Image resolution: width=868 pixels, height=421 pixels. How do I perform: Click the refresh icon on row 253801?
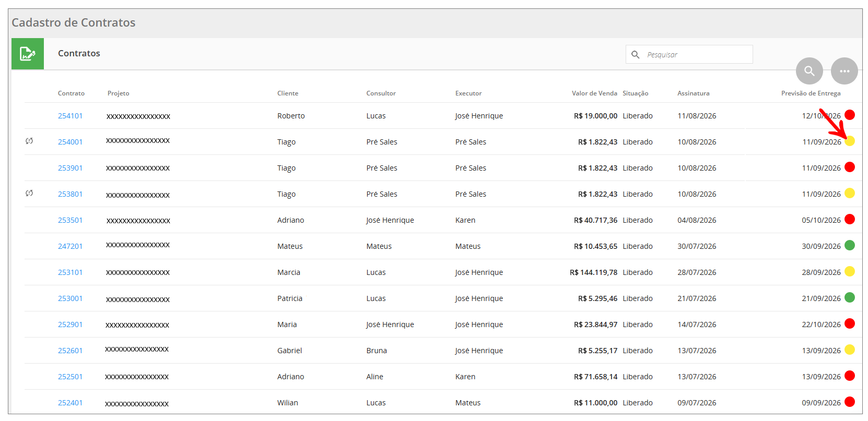tap(29, 193)
